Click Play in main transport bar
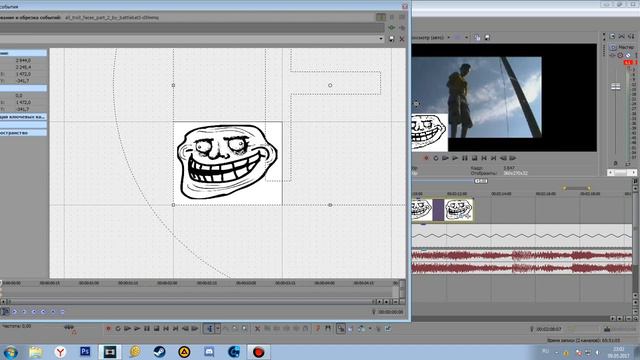The height and width of the screenshot is (360, 640). [137, 328]
